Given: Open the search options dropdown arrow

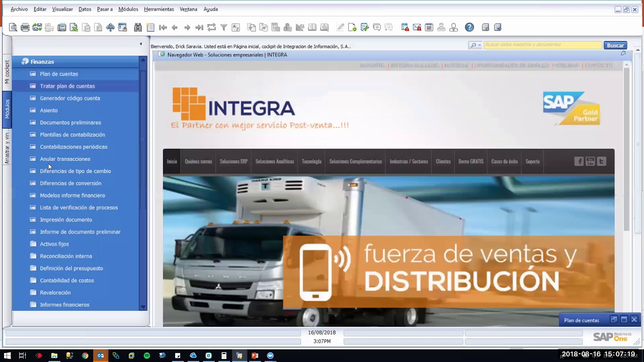Looking at the screenshot, I should tap(479, 45).
